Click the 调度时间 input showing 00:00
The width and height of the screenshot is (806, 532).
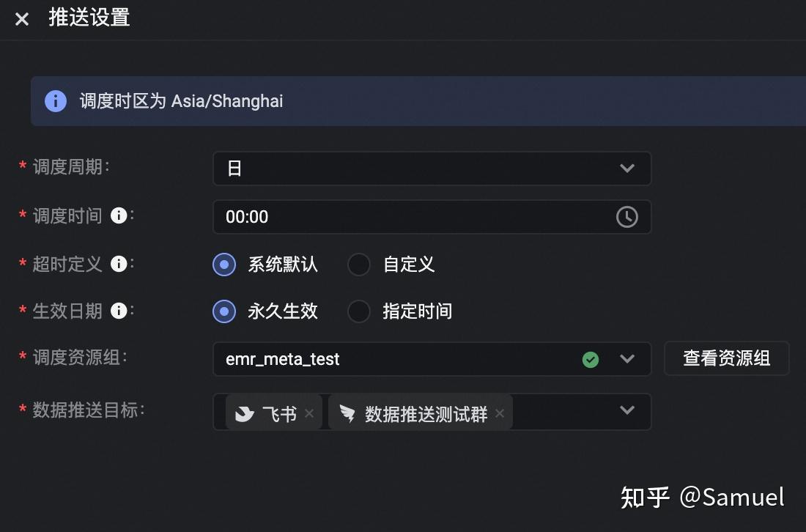point(410,217)
